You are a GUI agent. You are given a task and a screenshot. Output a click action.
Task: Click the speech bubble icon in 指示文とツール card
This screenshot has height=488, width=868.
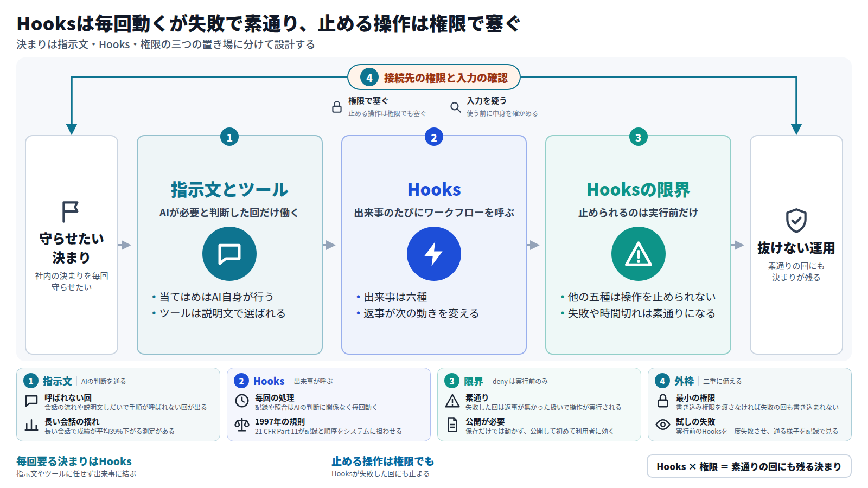pos(229,254)
